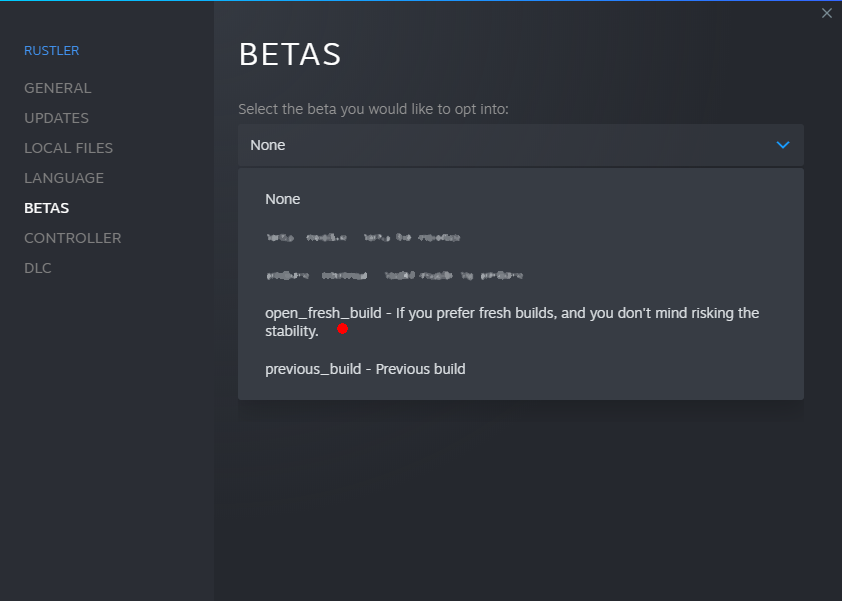Select the BETAS sidebar tab

pos(46,208)
